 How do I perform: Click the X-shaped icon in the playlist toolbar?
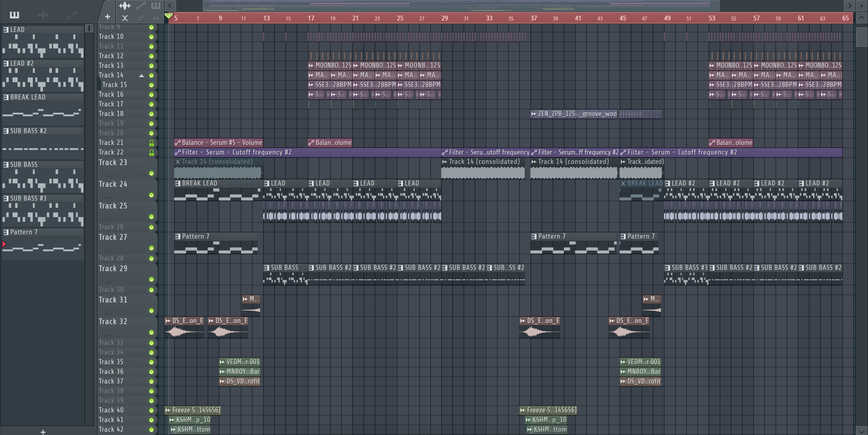pos(125,18)
